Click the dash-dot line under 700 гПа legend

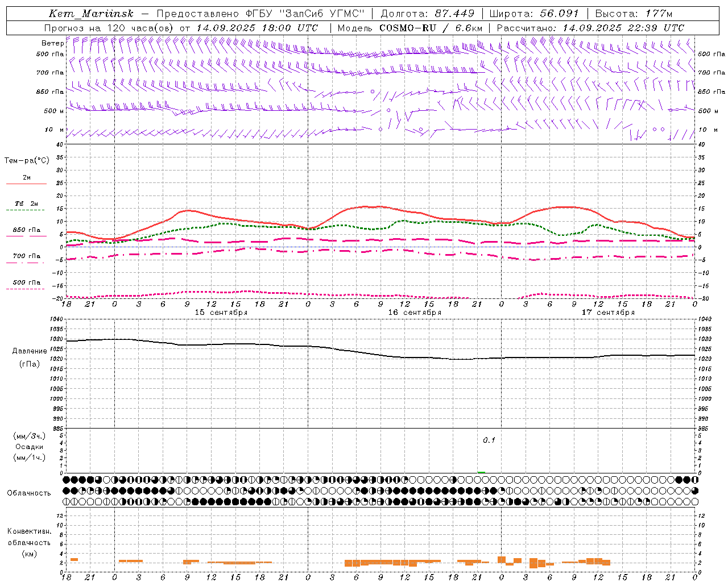click(25, 263)
